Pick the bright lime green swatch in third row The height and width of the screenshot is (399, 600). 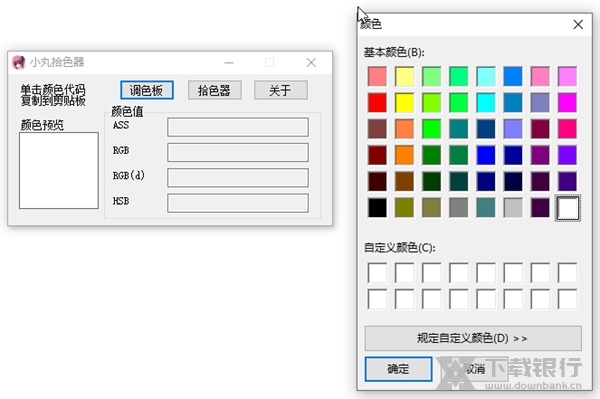click(x=432, y=129)
